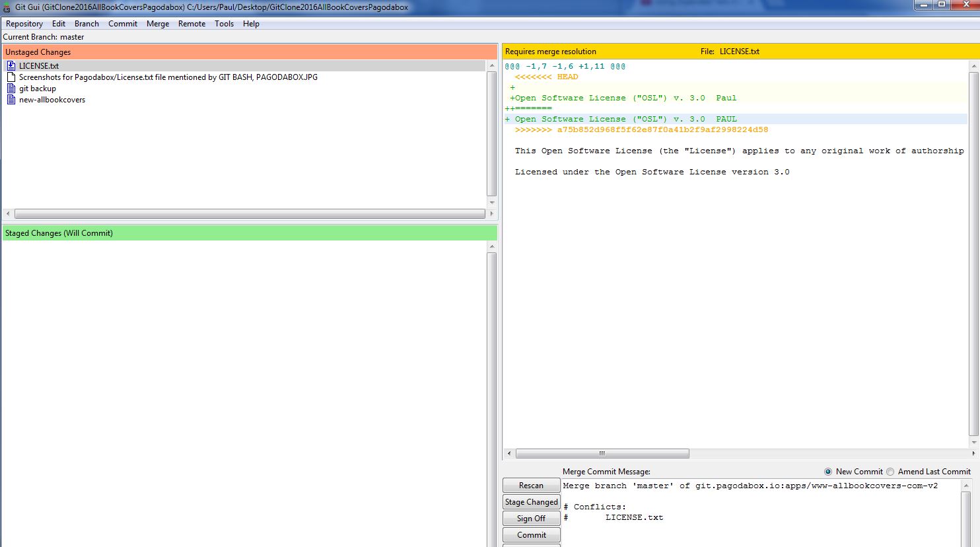980x547 pixels.
Task: Click diff pane scroll left arrow
Action: pyautogui.click(x=508, y=454)
